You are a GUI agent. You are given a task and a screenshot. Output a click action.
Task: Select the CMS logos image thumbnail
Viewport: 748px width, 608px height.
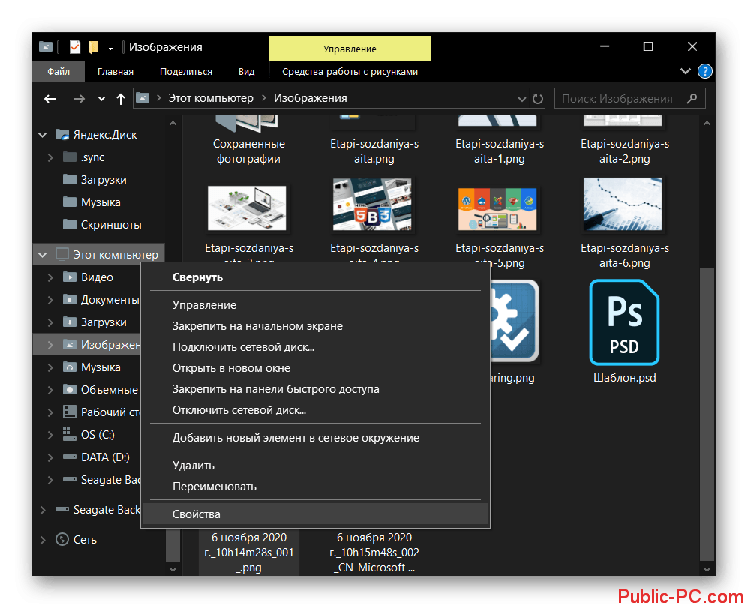tap(497, 208)
